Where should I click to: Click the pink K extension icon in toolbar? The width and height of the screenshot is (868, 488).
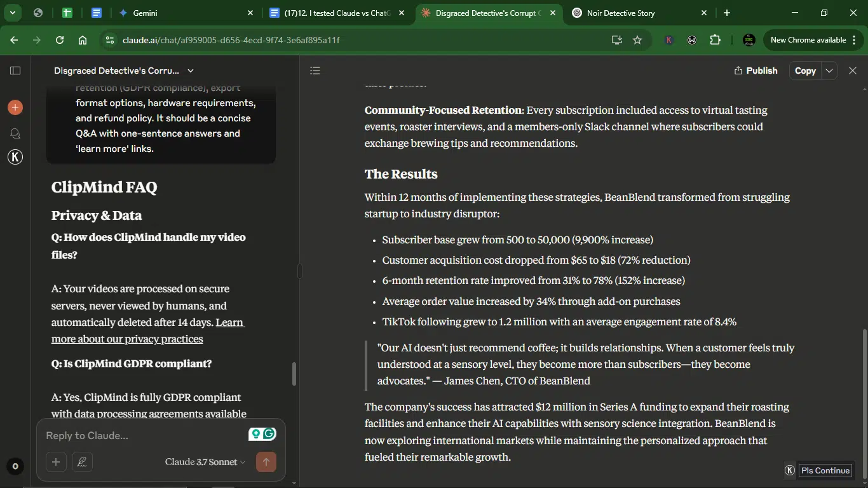click(x=668, y=40)
